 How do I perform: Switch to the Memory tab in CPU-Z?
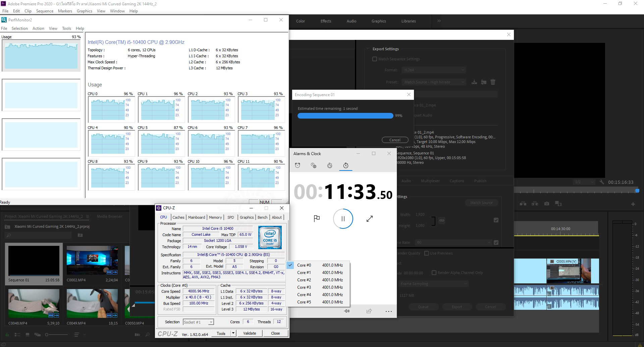pos(215,217)
